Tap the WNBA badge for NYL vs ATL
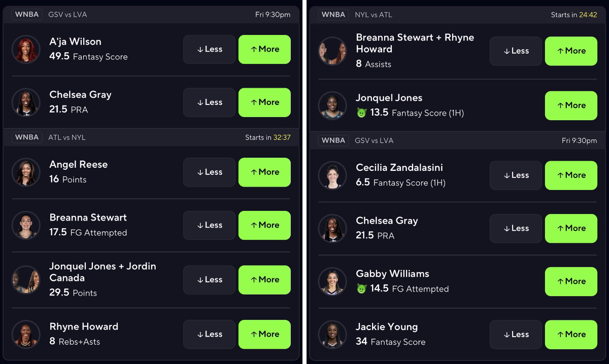Viewport: 609px width, 364px height. (333, 15)
